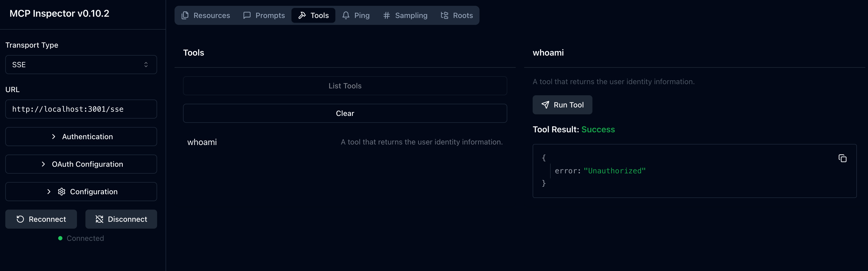Click the gear icon beside Configuration
Screen dimensions: 868x271
[x=61, y=192]
